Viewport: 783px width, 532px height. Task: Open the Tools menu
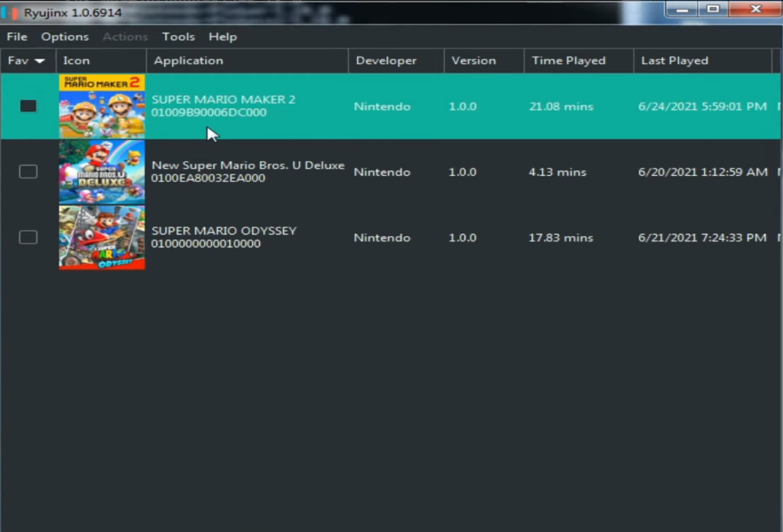click(178, 37)
